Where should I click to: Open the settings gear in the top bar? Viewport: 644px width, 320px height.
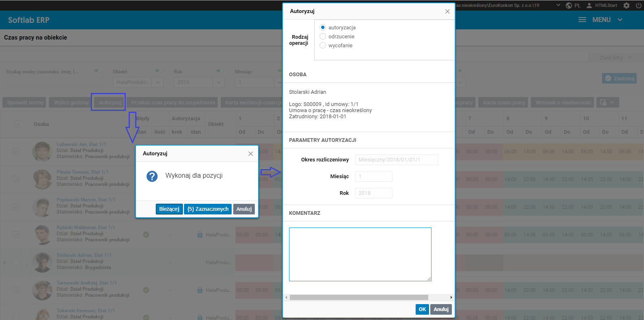pyautogui.click(x=626, y=5)
